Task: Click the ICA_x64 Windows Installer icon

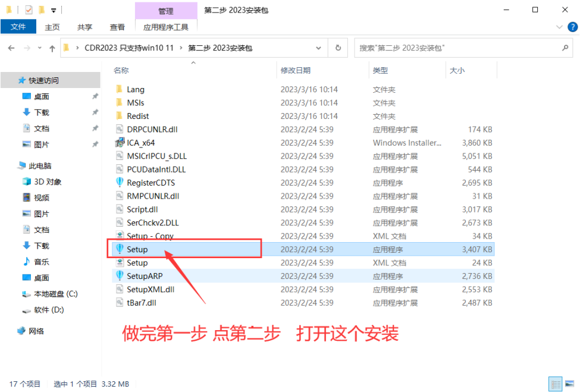Action: pyautogui.click(x=120, y=143)
